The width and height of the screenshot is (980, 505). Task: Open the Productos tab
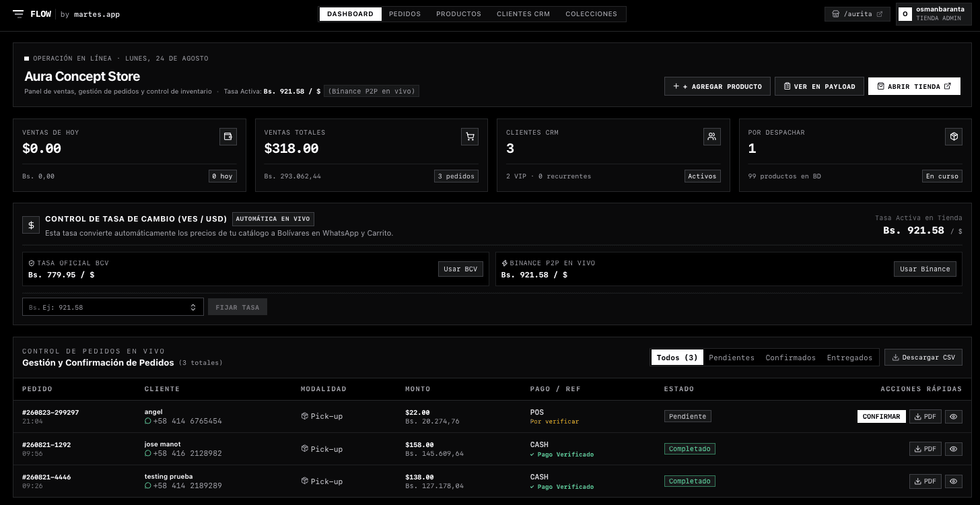(458, 14)
